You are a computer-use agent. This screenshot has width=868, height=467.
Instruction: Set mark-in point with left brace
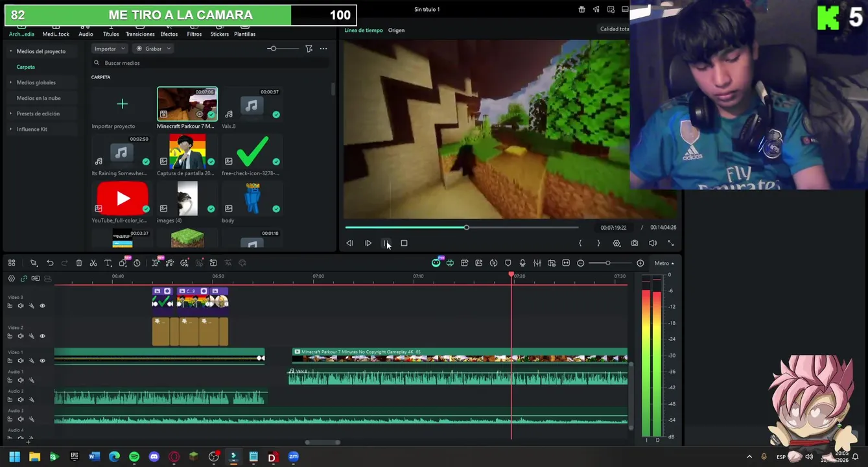[x=580, y=243]
